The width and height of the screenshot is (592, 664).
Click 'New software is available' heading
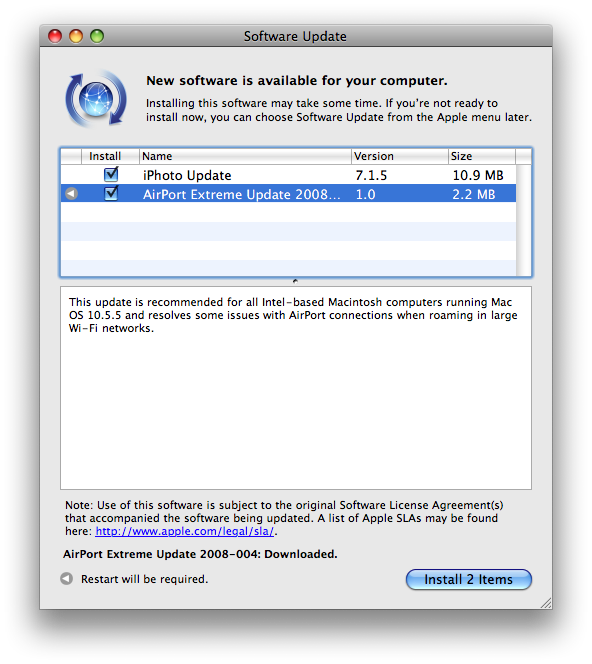click(x=296, y=80)
